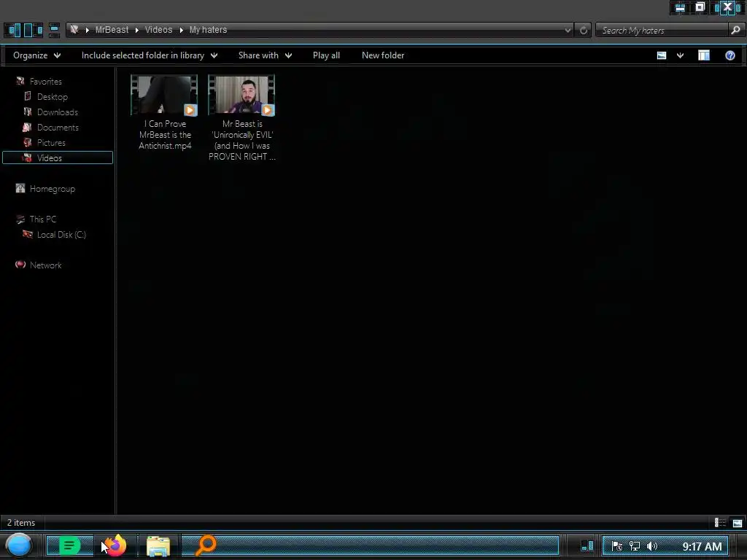Open the view options dropdown arrow

coord(680,55)
